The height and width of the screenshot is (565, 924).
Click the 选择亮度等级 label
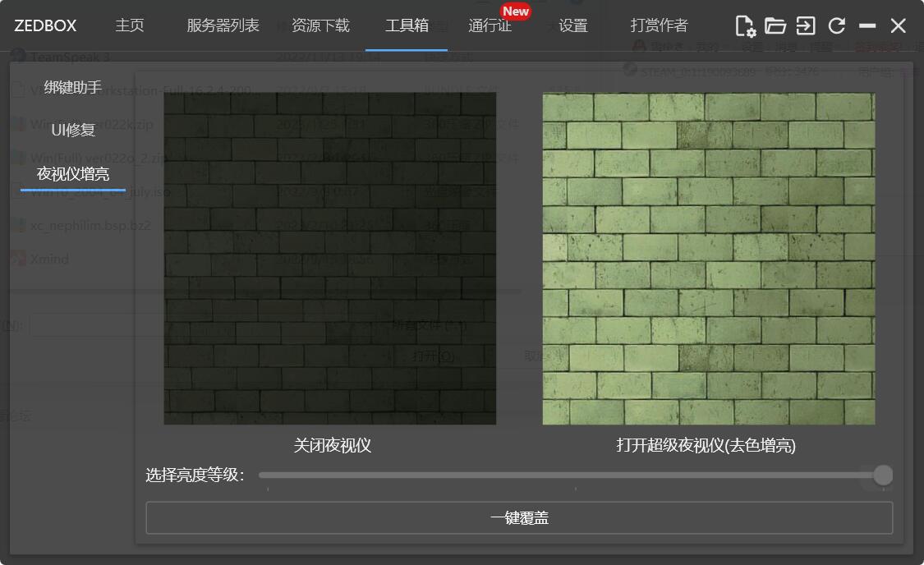(195, 475)
